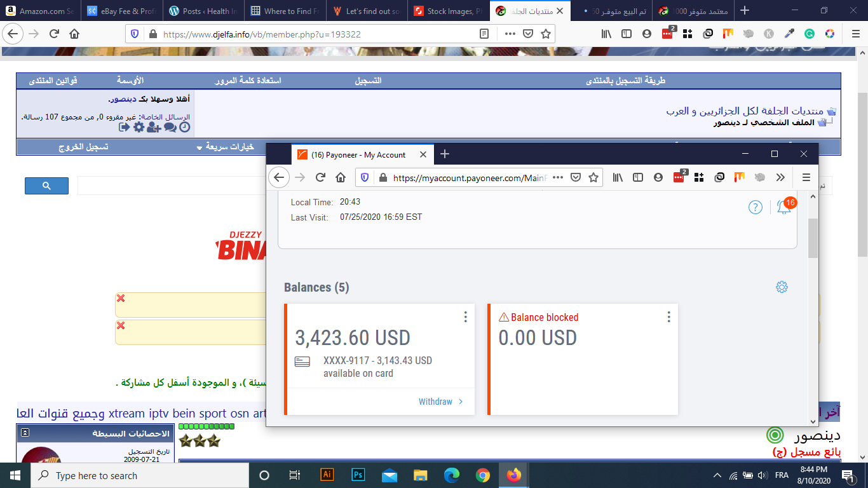868x488 pixels.
Task: Click Payoneer page vertical scrollbar
Action: pos(813,239)
